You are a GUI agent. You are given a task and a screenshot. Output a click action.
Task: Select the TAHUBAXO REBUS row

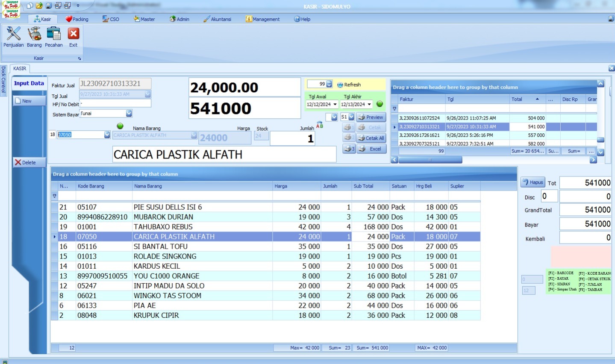click(163, 227)
